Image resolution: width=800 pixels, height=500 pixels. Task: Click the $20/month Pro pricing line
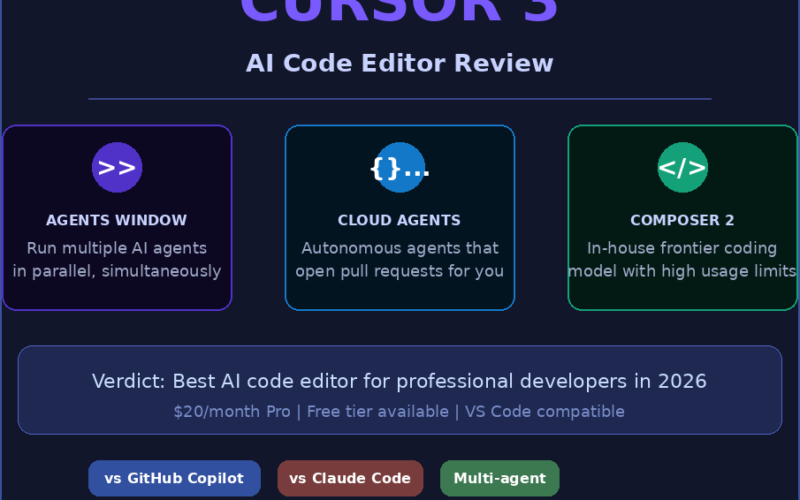(399, 412)
